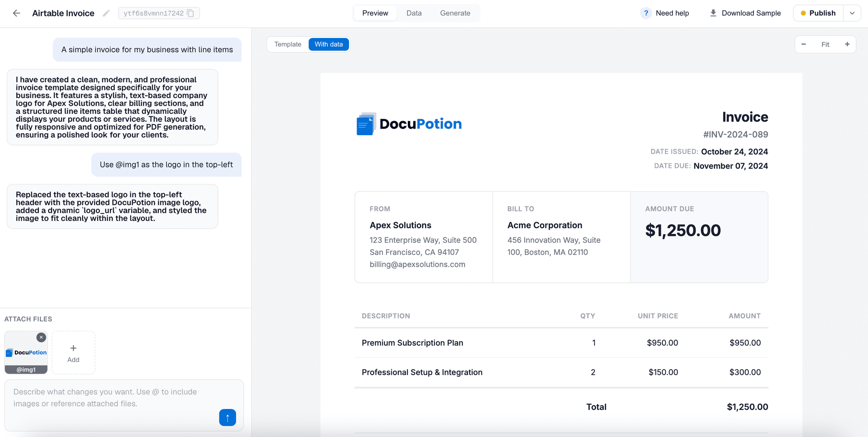Send the message with the arrow button
The width and height of the screenshot is (868, 437).
pos(227,418)
